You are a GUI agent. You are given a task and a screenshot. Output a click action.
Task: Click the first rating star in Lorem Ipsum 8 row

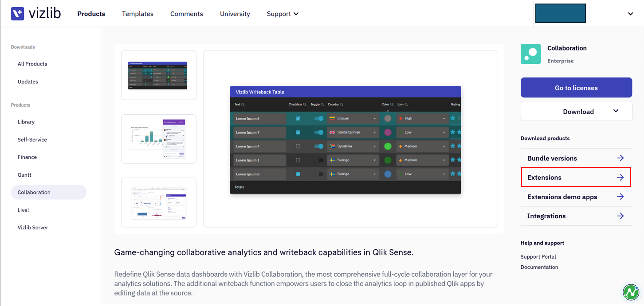[453, 174]
